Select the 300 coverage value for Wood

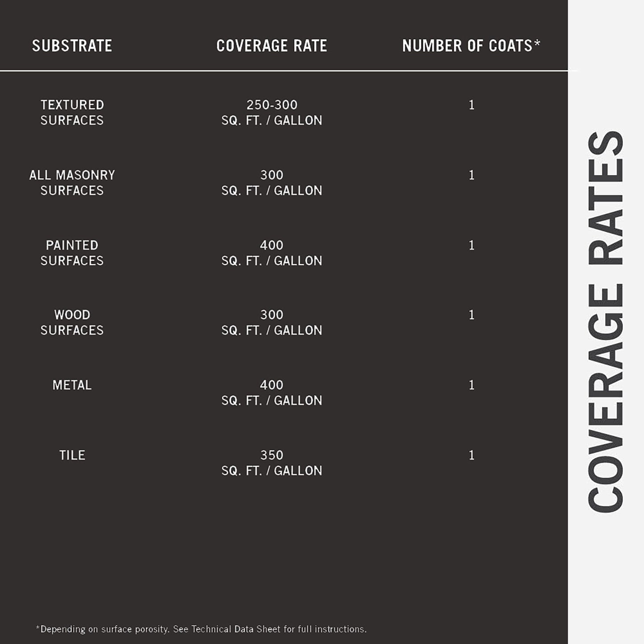coord(271,315)
